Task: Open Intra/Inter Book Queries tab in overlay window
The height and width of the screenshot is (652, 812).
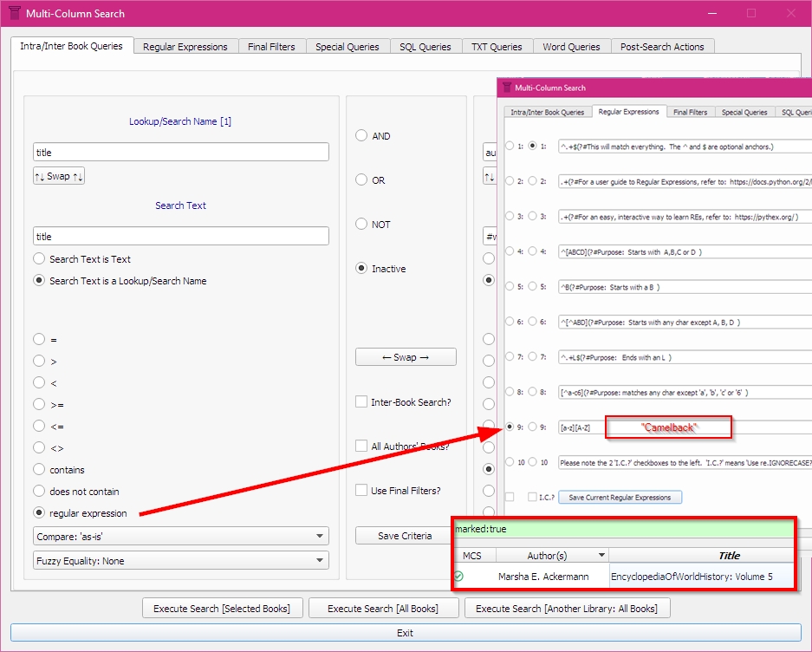Action: 548,112
